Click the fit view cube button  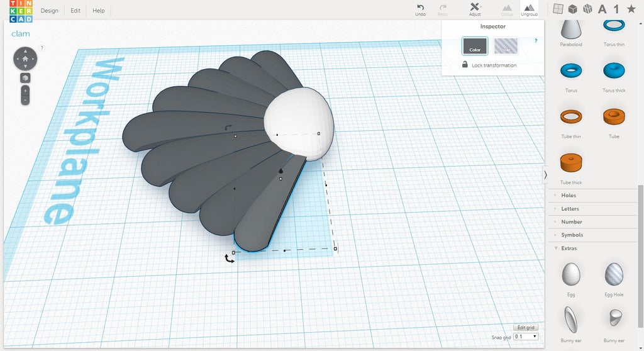(25, 77)
